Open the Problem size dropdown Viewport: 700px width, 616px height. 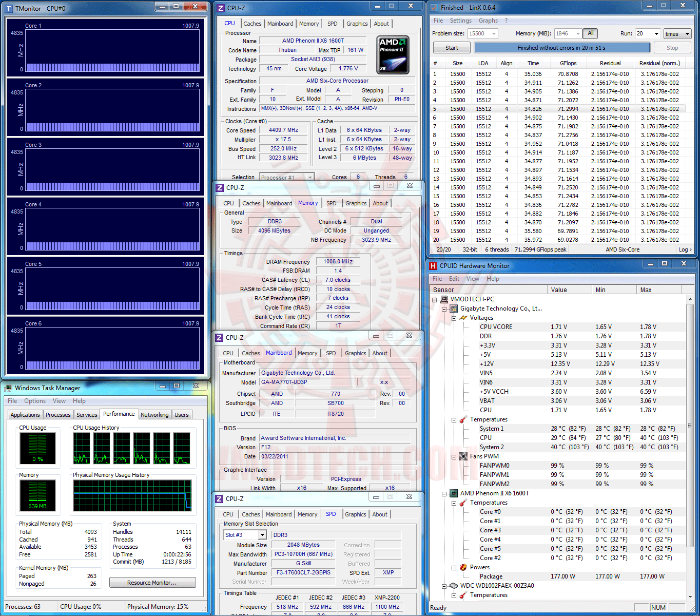pyautogui.click(x=494, y=34)
